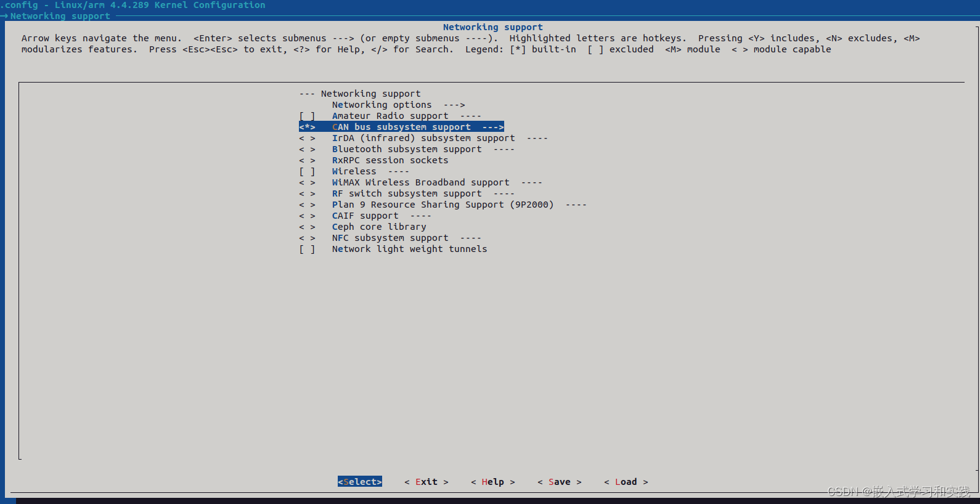Click empty-submenu dashes after IrDA subsystem support
The width and height of the screenshot is (980, 504).
(537, 138)
